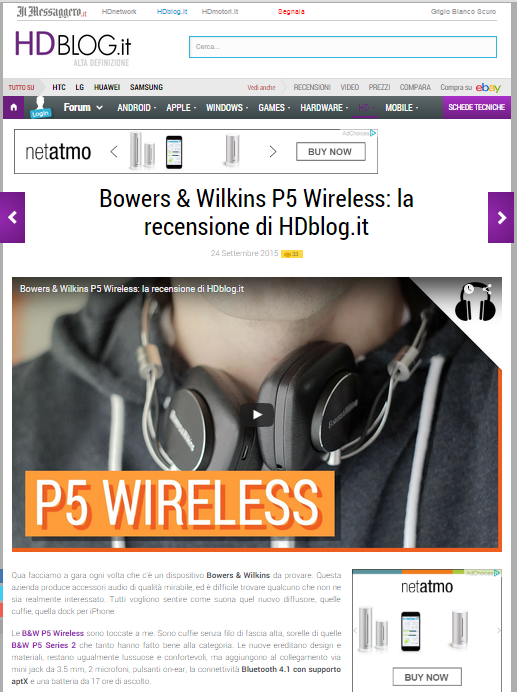
Task: Go to the previous article with left arrow
Action: point(12,217)
